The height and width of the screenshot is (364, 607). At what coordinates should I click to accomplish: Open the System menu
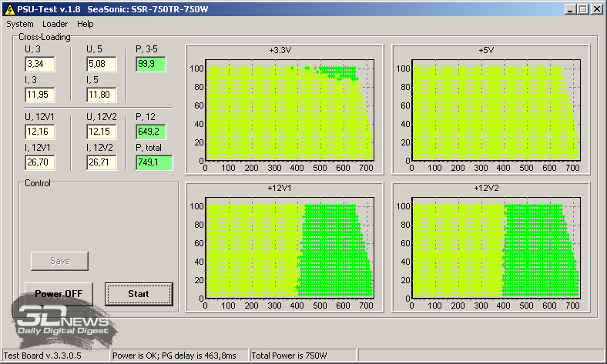pyautogui.click(x=20, y=24)
